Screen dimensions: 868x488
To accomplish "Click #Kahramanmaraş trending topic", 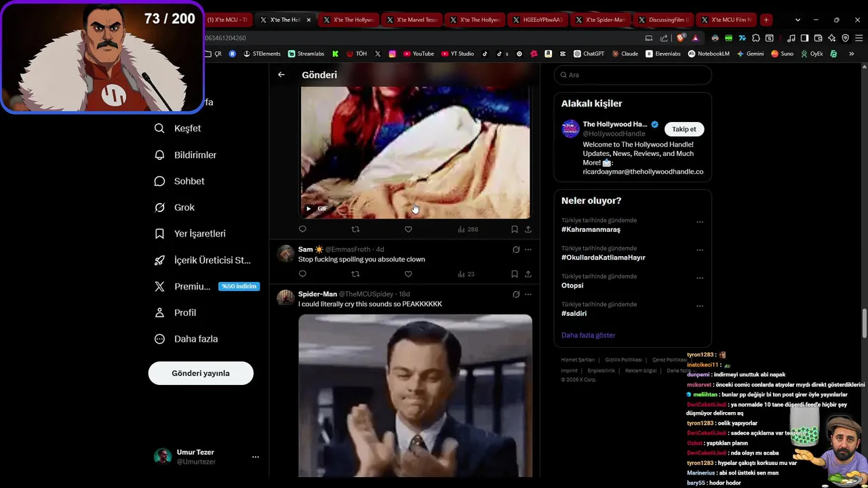I will click(x=591, y=229).
